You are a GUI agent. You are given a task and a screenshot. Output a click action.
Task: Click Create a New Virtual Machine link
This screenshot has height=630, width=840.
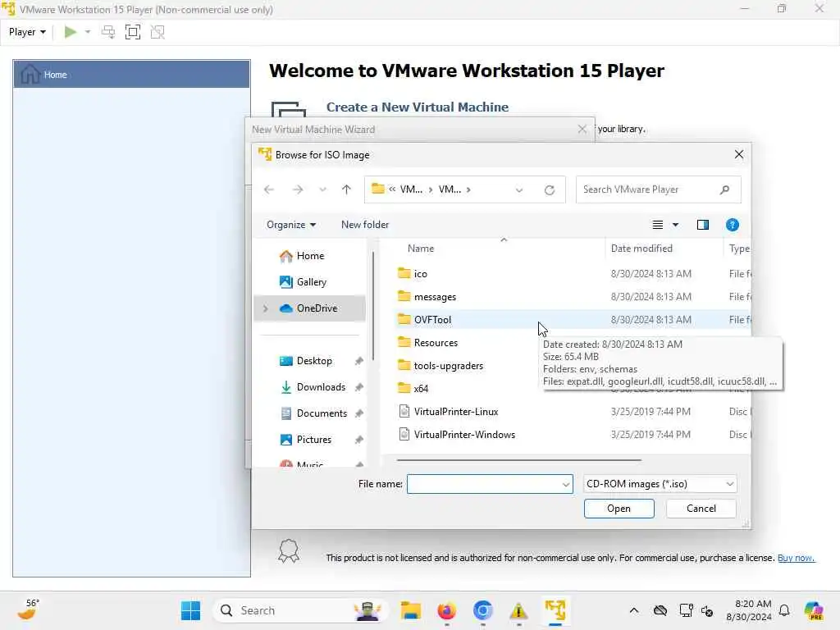(x=418, y=107)
